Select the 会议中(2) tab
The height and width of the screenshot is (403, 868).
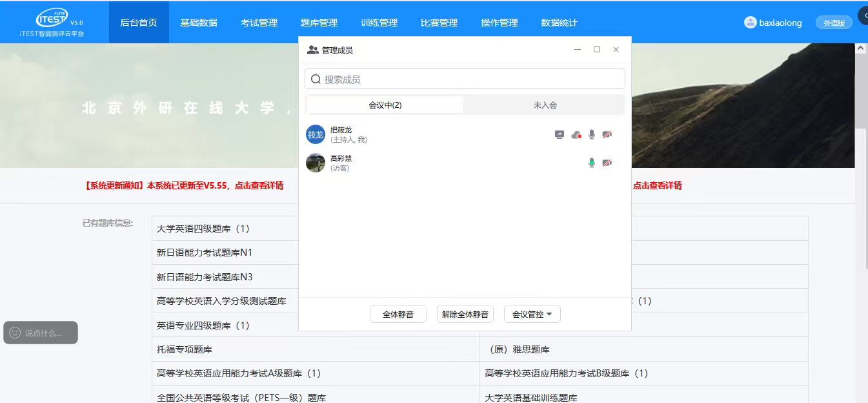point(385,105)
